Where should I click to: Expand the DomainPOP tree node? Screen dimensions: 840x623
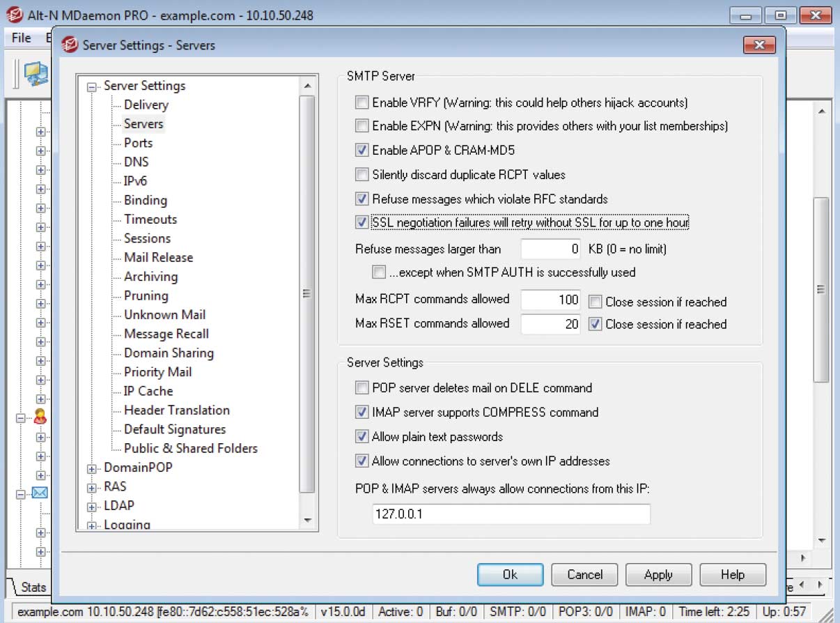click(91, 468)
